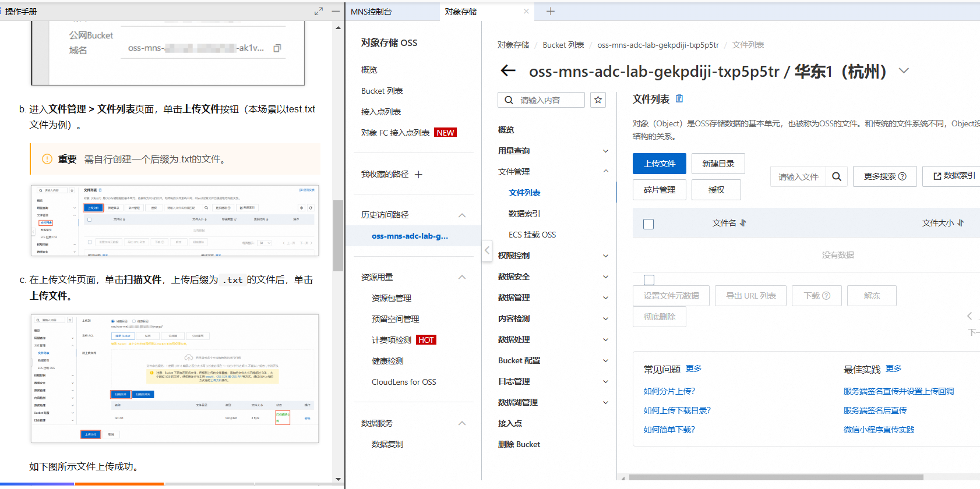
Task: Open 删除 Bucket menu item
Action: [519, 444]
